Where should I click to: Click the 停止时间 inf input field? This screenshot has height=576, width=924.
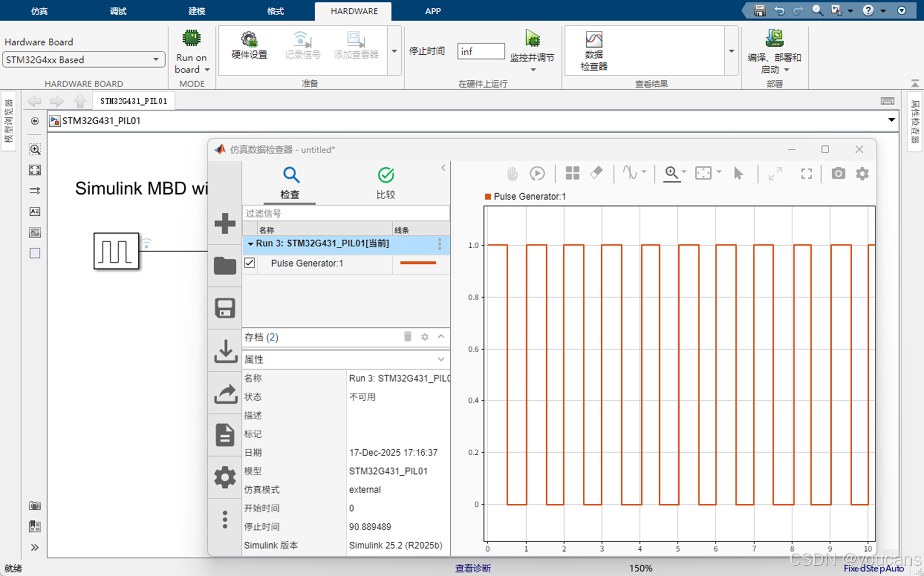pyautogui.click(x=481, y=51)
